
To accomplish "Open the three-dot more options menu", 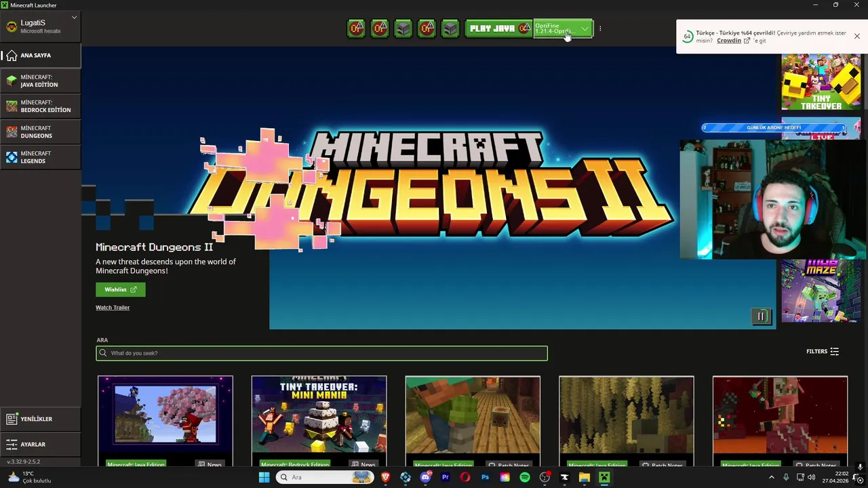I will [600, 28].
